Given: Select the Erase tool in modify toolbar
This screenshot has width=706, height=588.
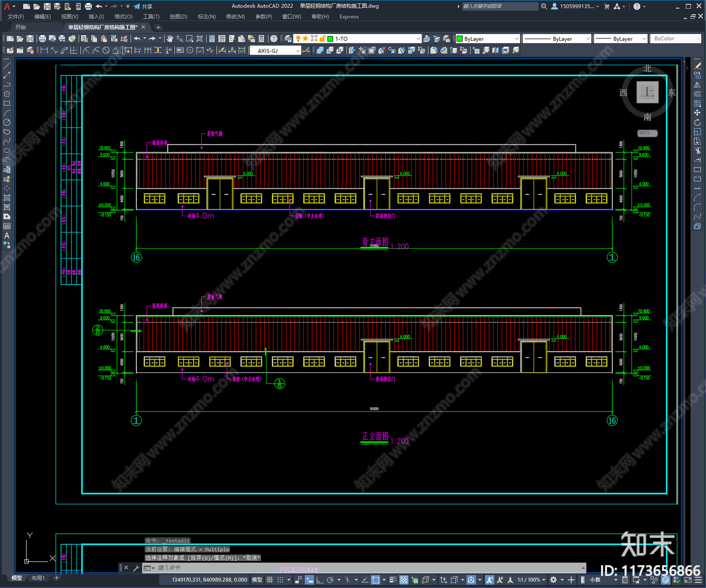Looking at the screenshot, I should pyautogui.click(x=698, y=65).
